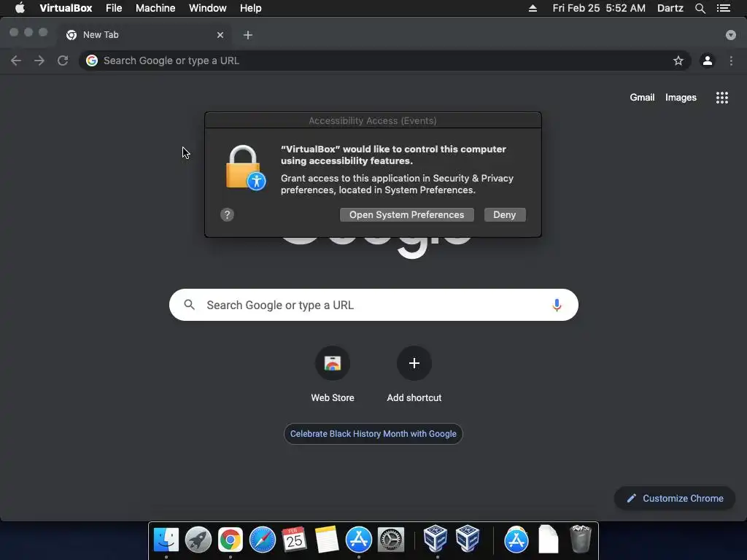
Task: Open Notes from the dock
Action: 326,540
